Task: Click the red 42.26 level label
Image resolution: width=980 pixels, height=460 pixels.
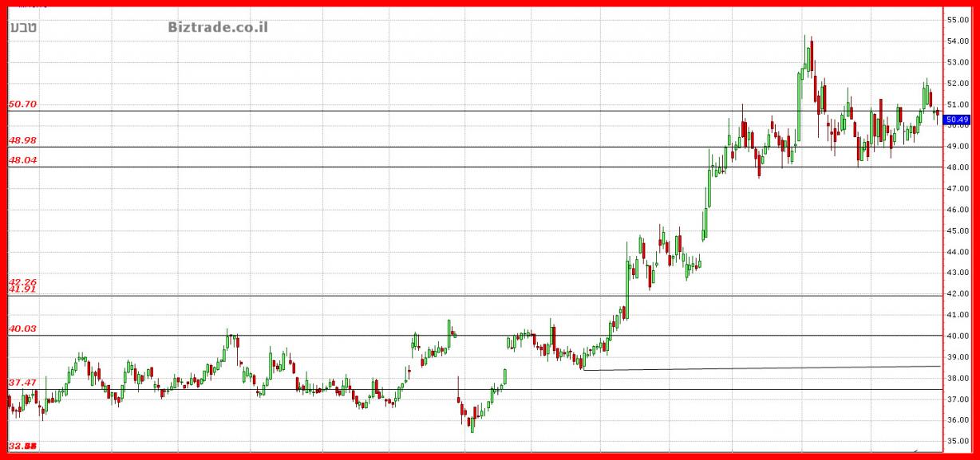Action: (x=23, y=282)
